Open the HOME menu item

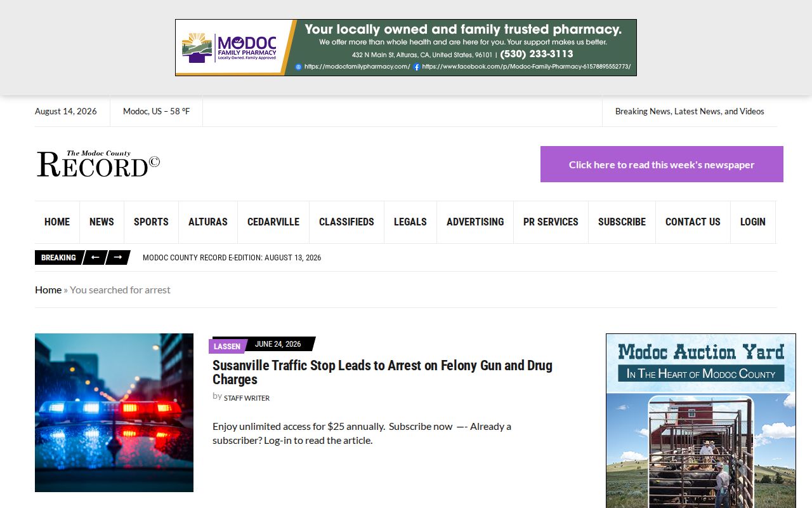(x=57, y=222)
